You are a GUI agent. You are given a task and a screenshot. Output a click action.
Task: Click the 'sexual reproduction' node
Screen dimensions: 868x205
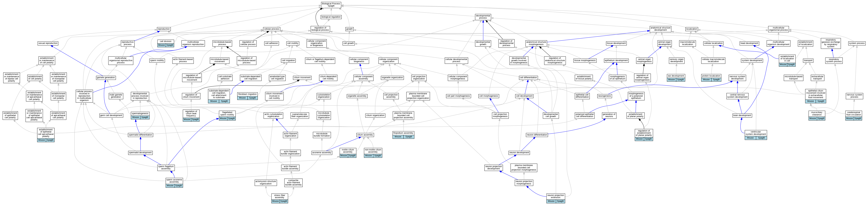click(48, 43)
